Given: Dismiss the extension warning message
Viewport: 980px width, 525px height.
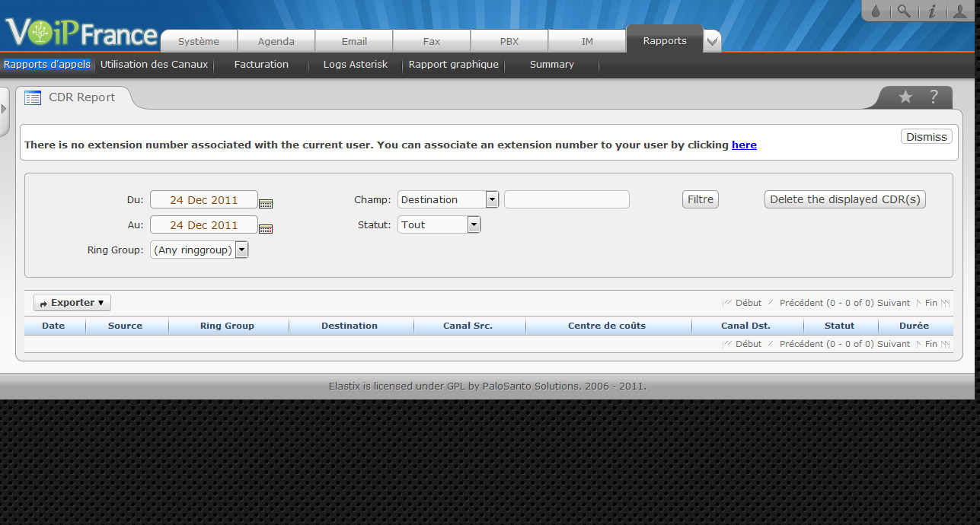Looking at the screenshot, I should 926,137.
